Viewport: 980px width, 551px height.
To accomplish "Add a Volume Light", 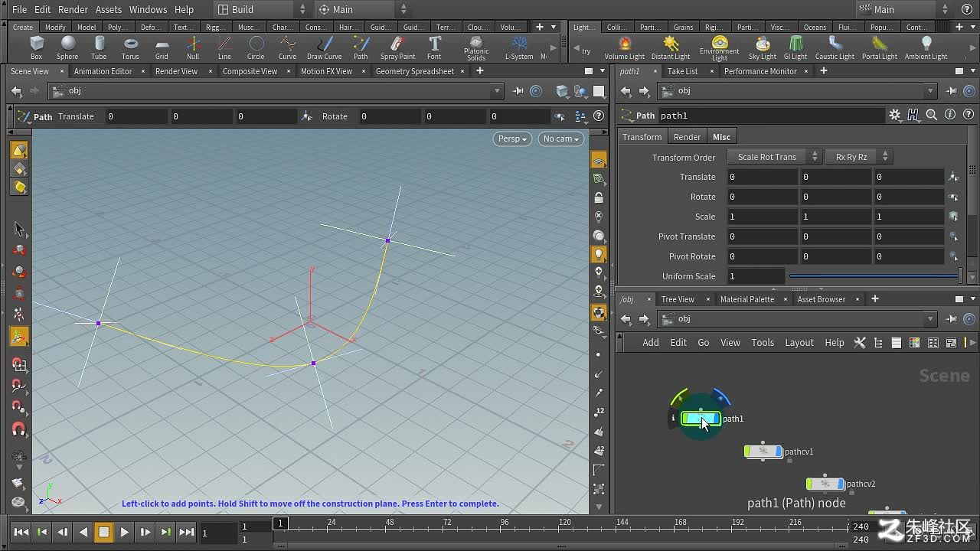I will tap(625, 48).
